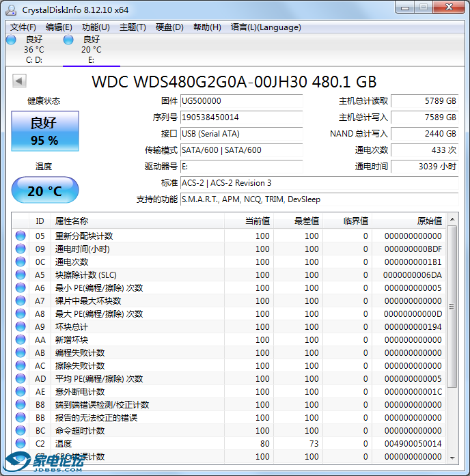Click the status orb on row AA 新增坏块
The height and width of the screenshot is (476, 470).
[x=20, y=339]
